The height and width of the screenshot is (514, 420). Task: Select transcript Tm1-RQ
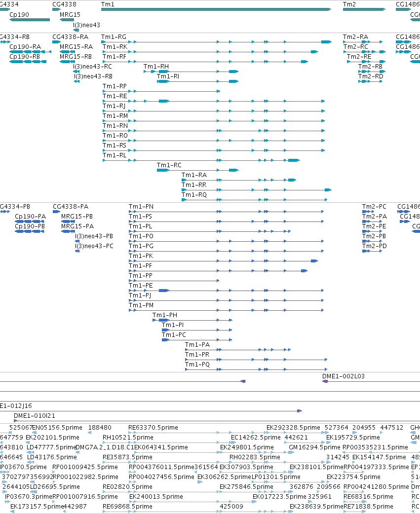(x=255, y=199)
